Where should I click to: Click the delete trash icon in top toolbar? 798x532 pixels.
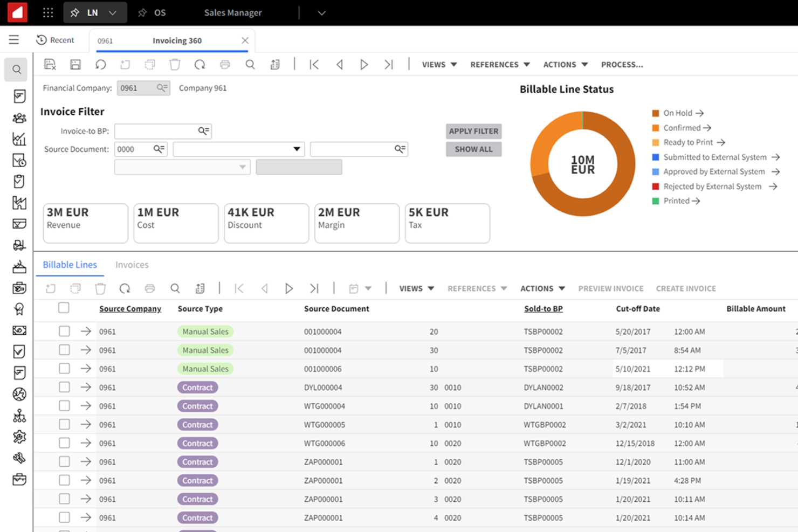[x=175, y=65]
